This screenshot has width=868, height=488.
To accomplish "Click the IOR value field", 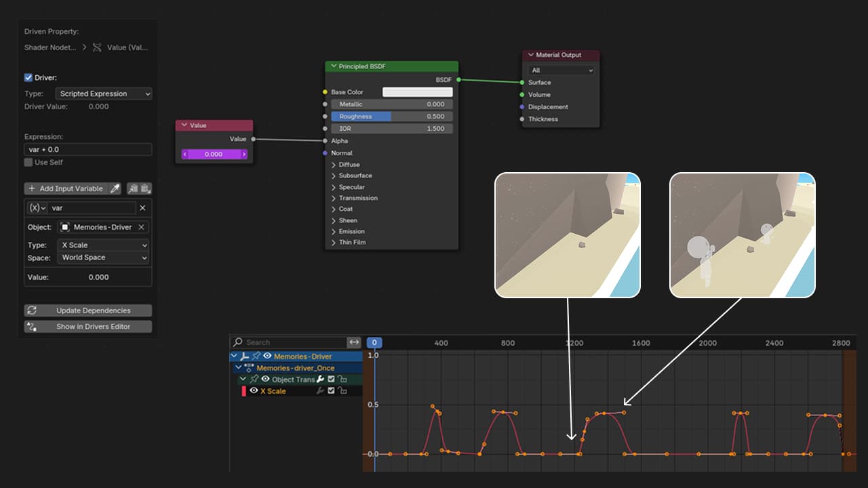I will click(x=392, y=129).
